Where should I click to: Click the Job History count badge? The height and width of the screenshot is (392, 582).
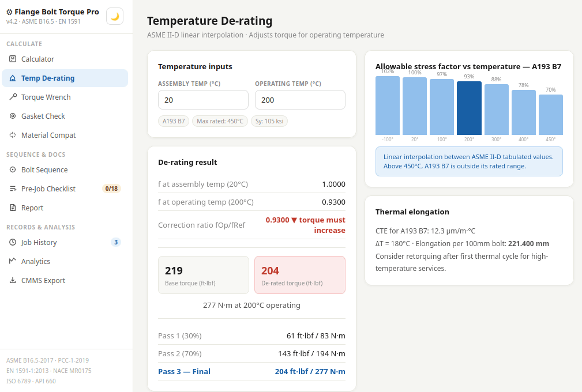point(116,242)
